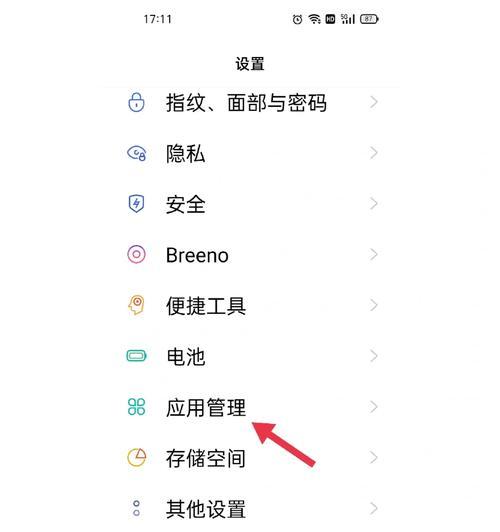Screen dimensions: 500x532
Task: Tap the alarm clock status bar icon
Action: pos(297,19)
